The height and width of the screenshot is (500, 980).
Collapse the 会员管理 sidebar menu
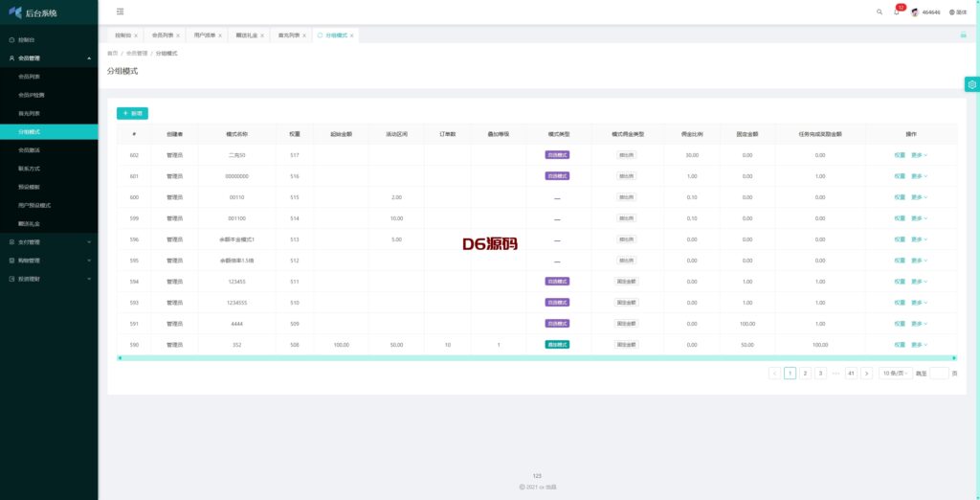point(49,58)
